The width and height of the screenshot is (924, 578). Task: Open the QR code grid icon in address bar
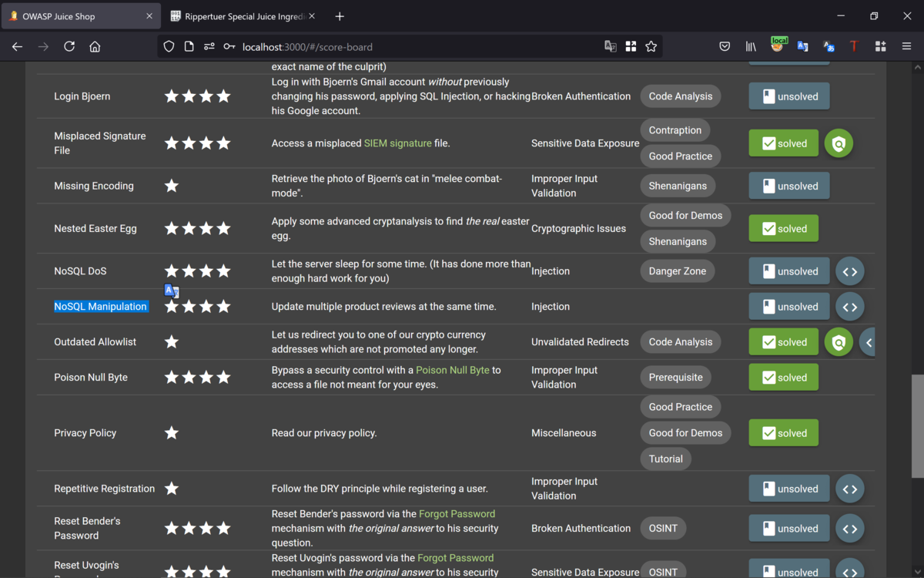point(631,46)
